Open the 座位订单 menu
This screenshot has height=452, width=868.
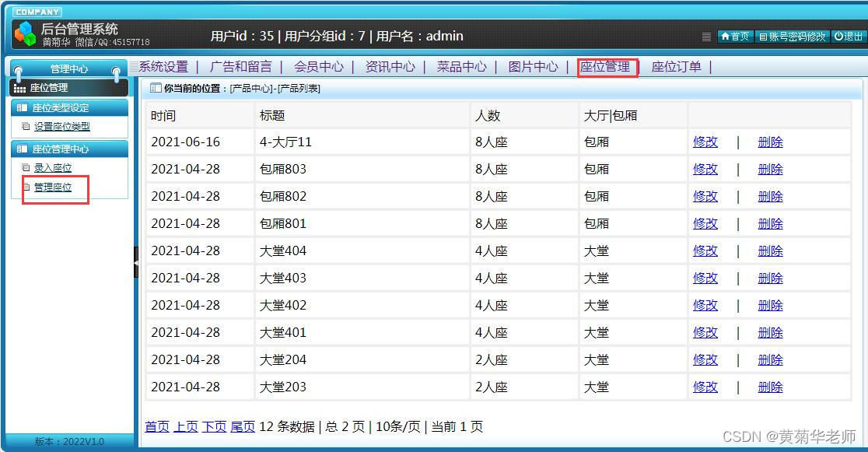tap(677, 66)
